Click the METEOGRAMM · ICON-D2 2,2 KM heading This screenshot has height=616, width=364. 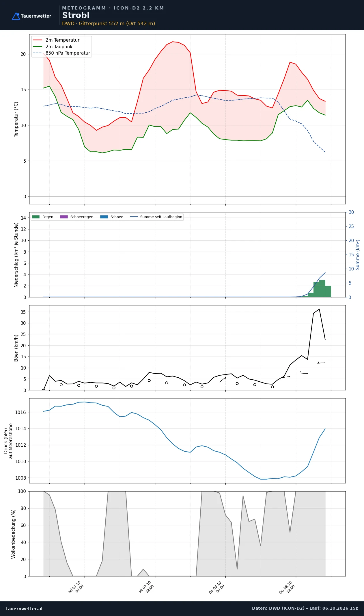pos(113,8)
